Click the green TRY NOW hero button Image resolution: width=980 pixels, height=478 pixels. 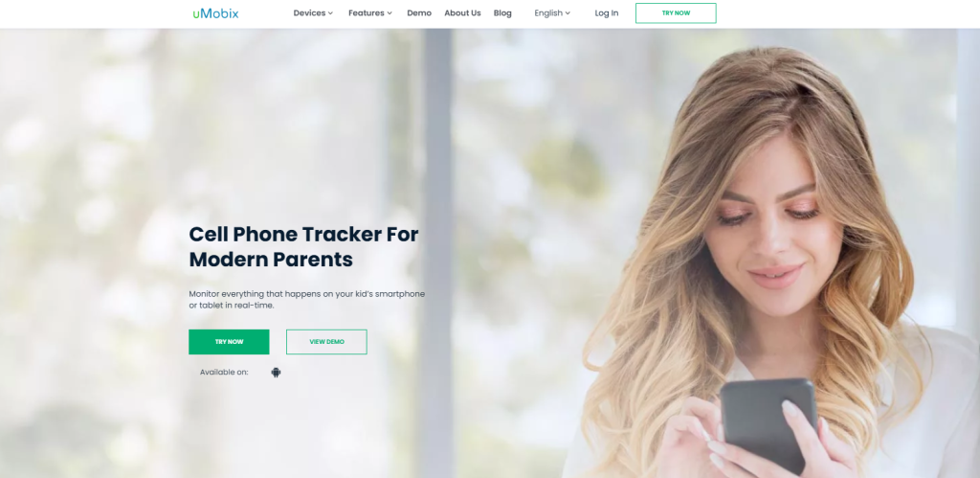(229, 342)
